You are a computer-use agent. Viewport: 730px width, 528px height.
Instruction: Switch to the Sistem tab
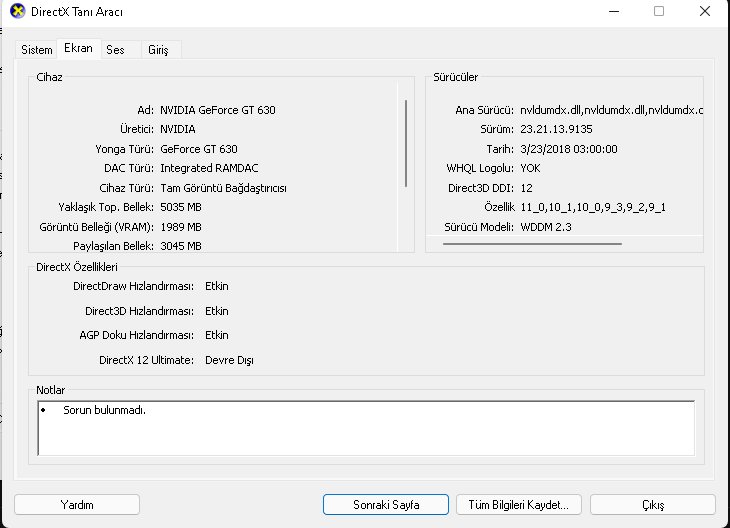click(36, 50)
